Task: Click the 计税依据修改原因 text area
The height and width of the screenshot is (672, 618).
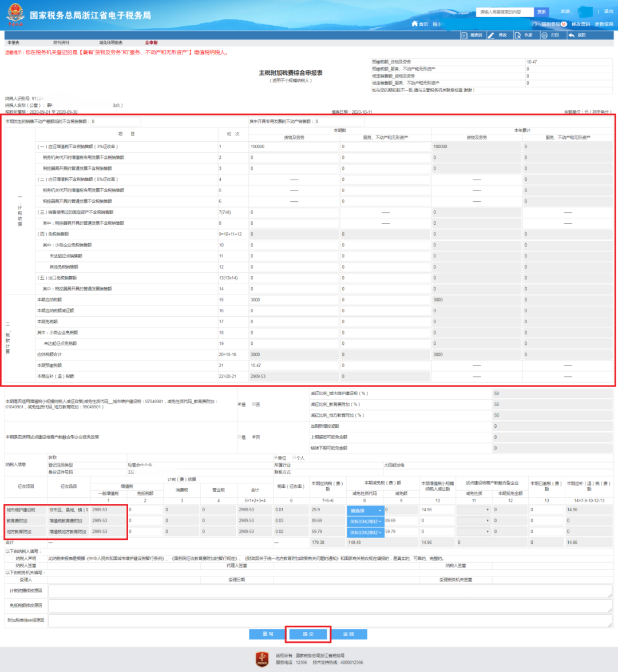Action: pos(330,591)
